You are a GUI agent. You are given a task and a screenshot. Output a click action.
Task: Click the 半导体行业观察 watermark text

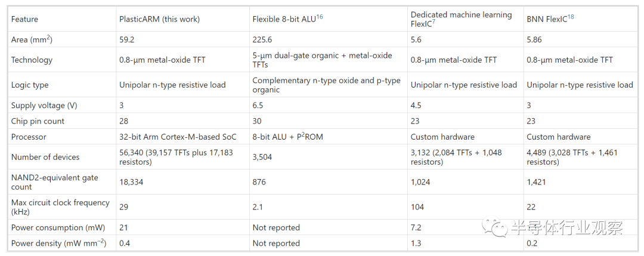click(566, 227)
